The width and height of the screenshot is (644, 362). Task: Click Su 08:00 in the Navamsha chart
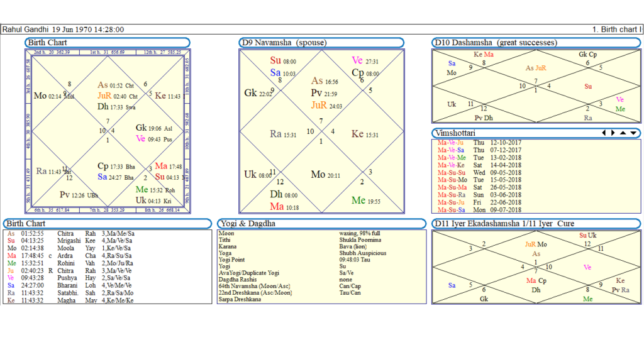pyautogui.click(x=283, y=61)
